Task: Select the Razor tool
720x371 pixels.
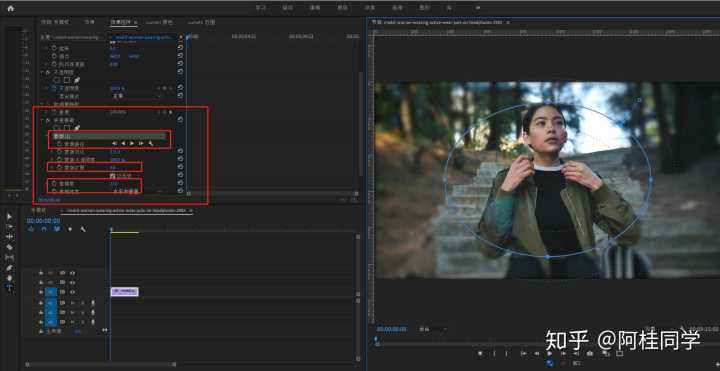Action: (10, 247)
